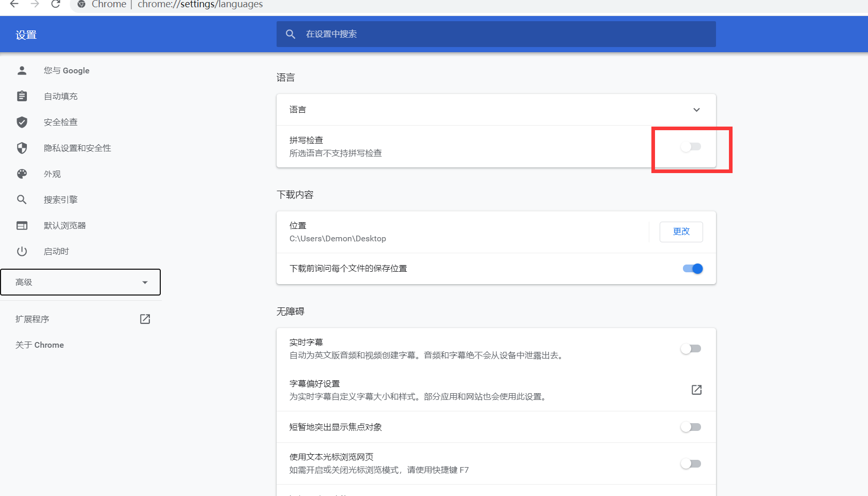The height and width of the screenshot is (496, 868).
Task: Click the Chrome logo in the address bar
Action: pos(81,4)
